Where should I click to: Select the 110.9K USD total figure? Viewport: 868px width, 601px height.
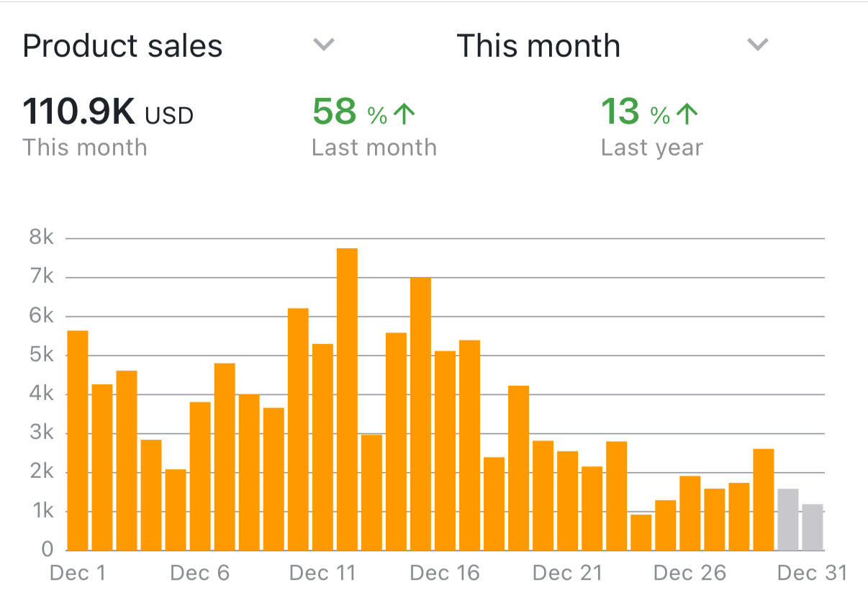(x=108, y=113)
